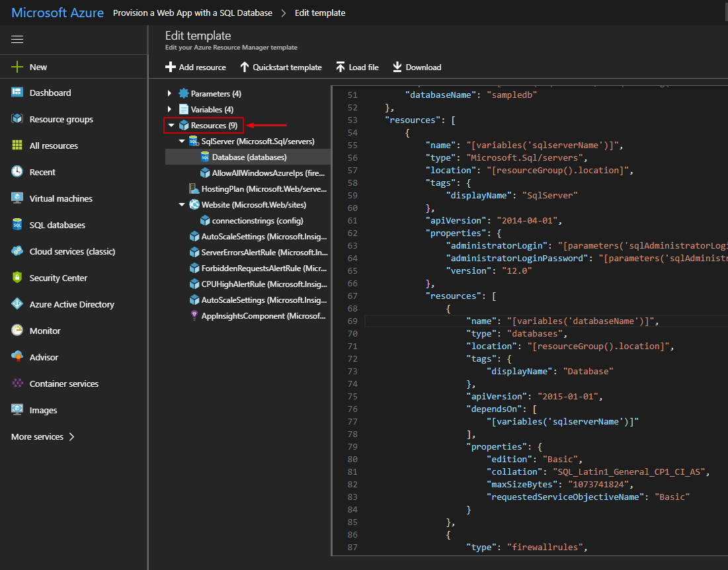Click the Monitor gauge icon
The image size is (728, 570).
click(17, 331)
